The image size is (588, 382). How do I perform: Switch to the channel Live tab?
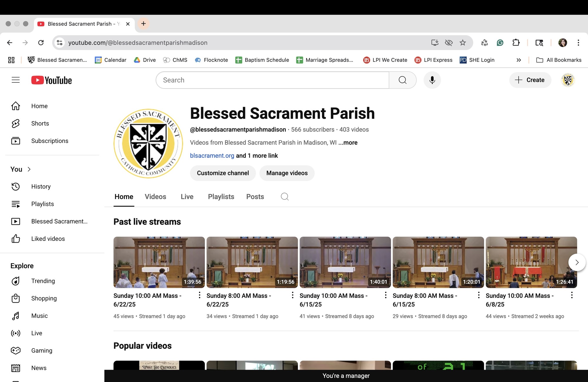(x=187, y=197)
